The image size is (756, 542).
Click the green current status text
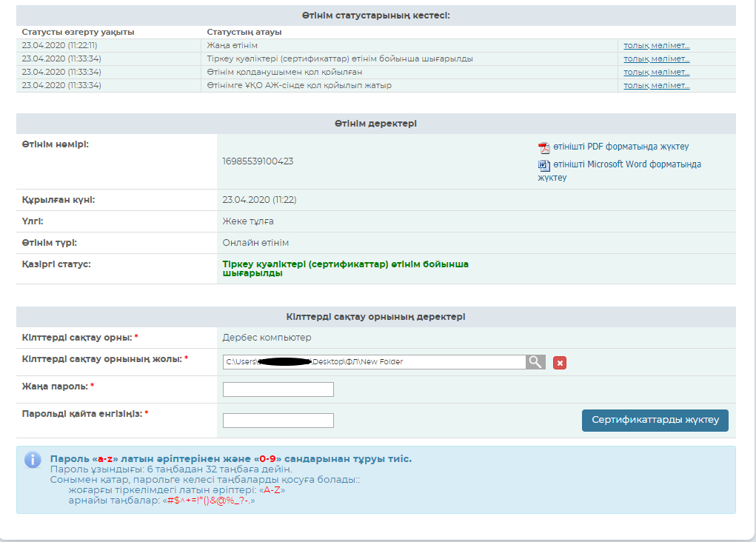pyautogui.click(x=345, y=269)
